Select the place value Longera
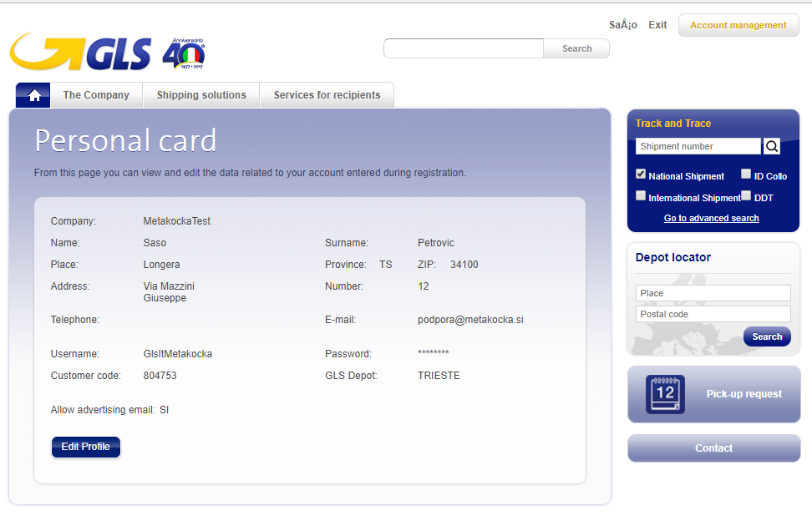This screenshot has width=812, height=521. click(x=161, y=265)
